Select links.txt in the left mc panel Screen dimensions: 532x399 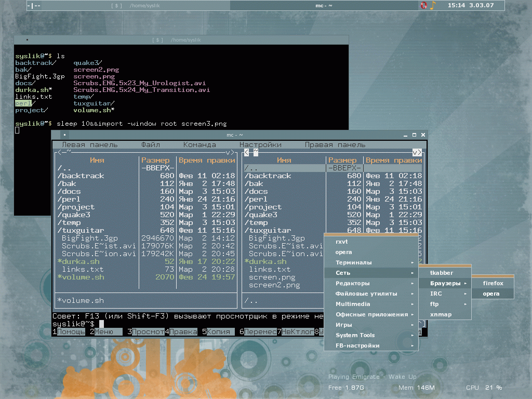tap(146, 270)
